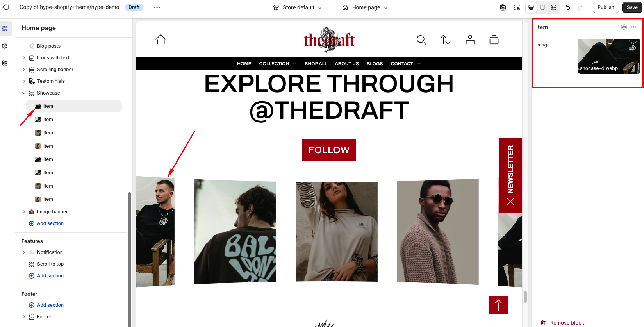Open dynamic source icon in Item panel
Viewport: 644px width, 327px height.
624,27
